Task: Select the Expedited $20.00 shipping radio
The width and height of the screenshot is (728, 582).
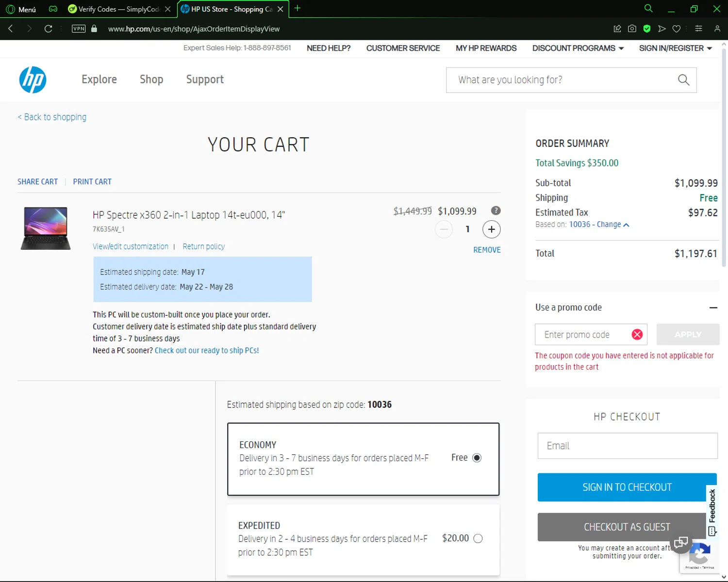Action: [478, 538]
